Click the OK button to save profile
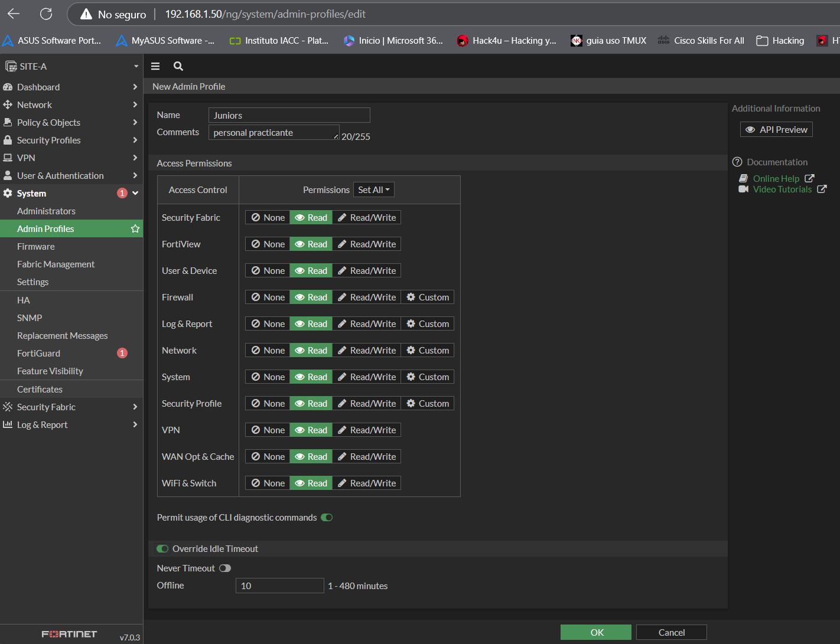 point(595,632)
